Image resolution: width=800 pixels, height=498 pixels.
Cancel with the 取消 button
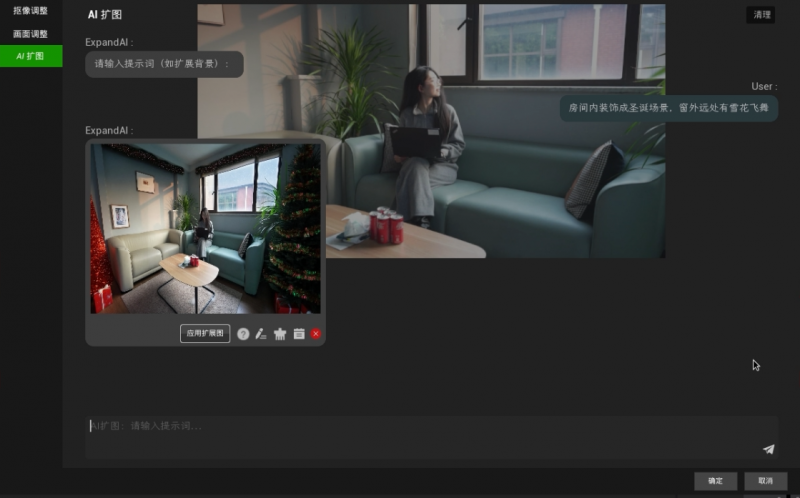point(765,481)
